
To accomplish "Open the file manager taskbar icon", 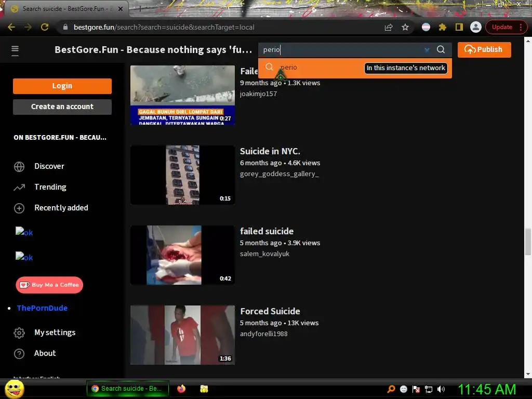I will (204, 389).
